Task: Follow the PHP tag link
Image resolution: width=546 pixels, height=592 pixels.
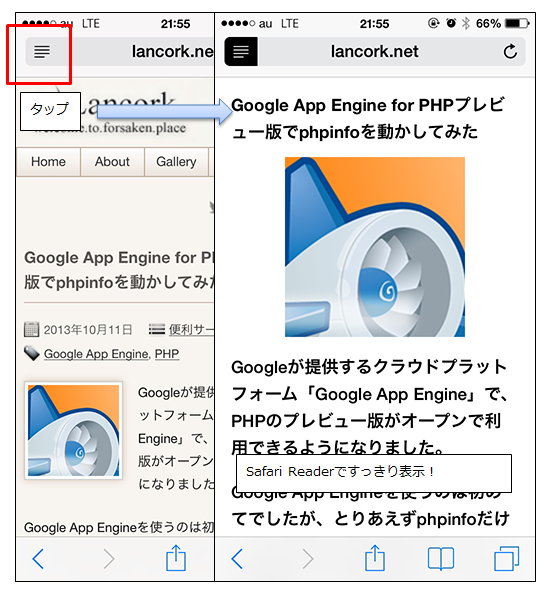Action: (167, 354)
